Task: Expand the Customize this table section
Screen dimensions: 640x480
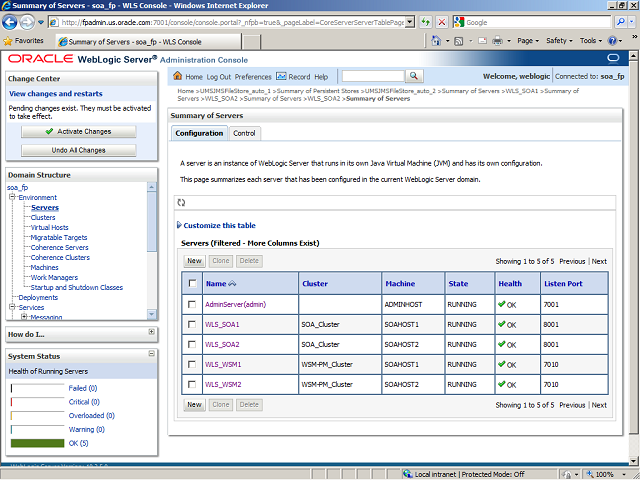Action: coord(219,225)
